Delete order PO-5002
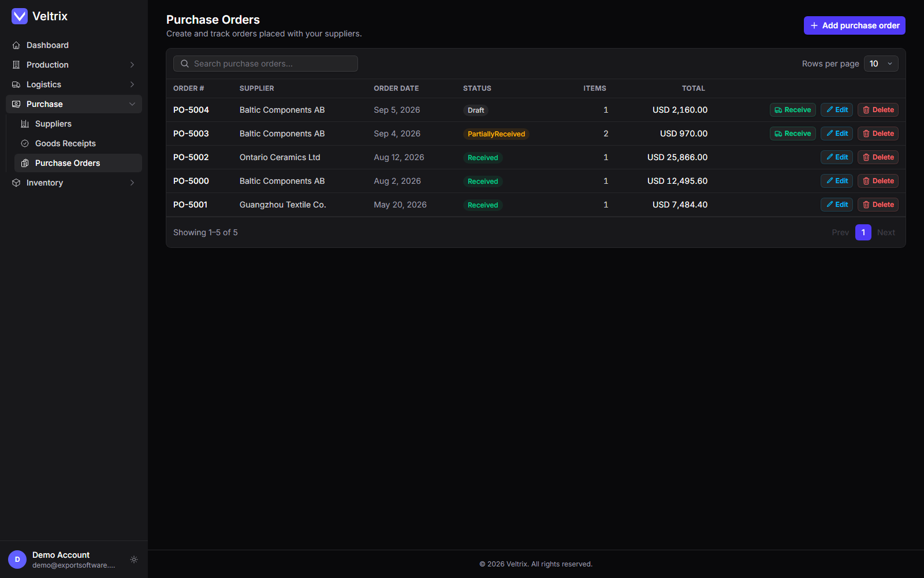924x578 pixels. click(878, 157)
